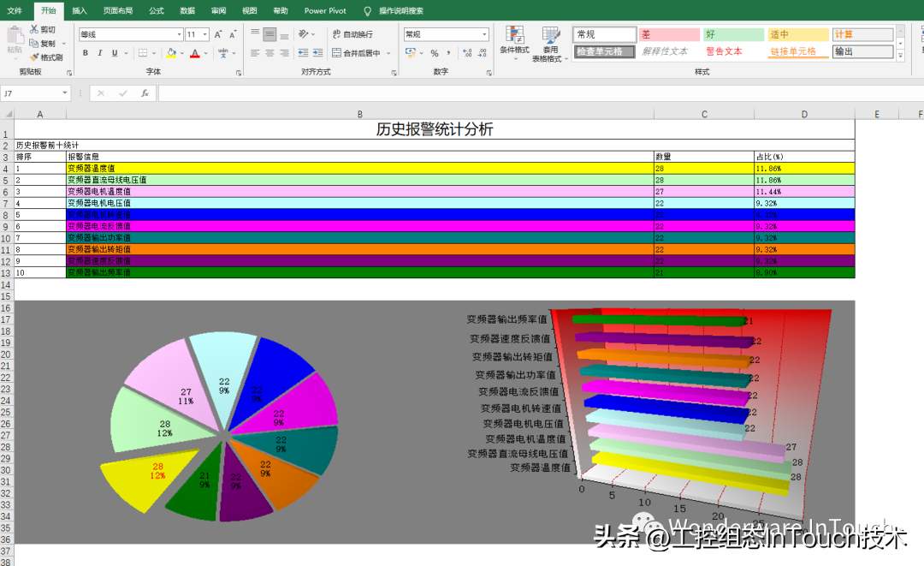
Task: Open the Power Pivot ribbon tab
Action: (x=326, y=10)
